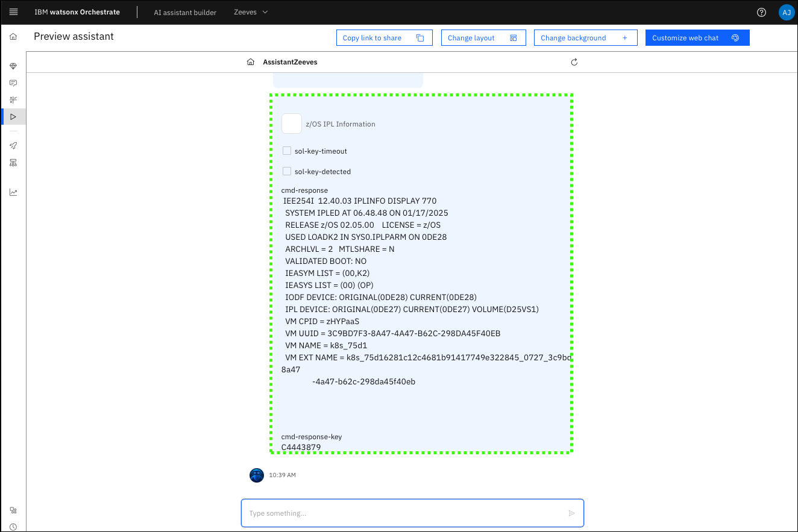
Task: Click the Type something message input
Action: [404, 513]
